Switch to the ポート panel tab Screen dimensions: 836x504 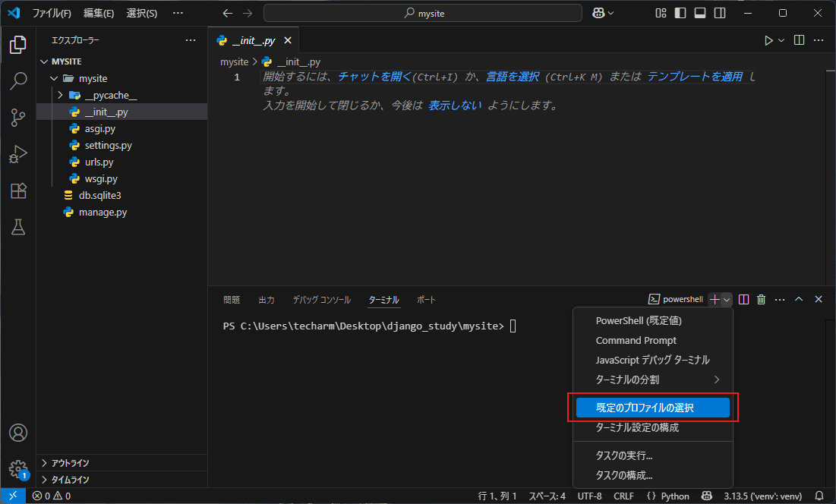(426, 300)
